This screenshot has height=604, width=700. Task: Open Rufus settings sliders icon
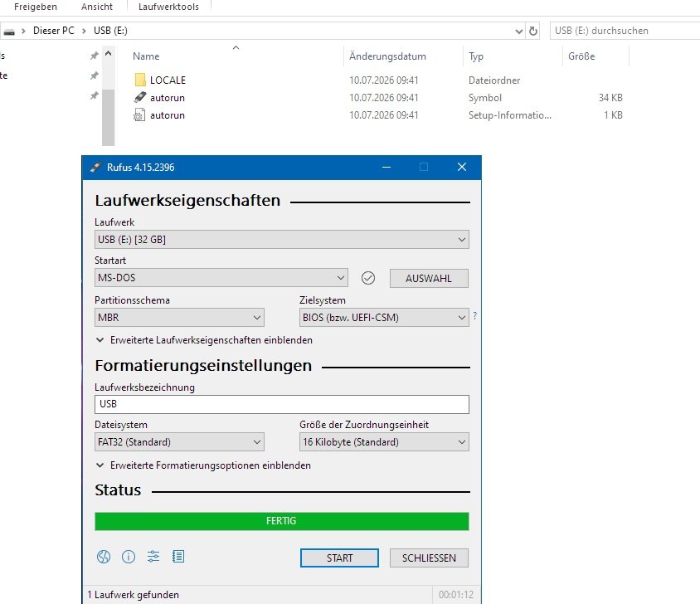coord(153,557)
